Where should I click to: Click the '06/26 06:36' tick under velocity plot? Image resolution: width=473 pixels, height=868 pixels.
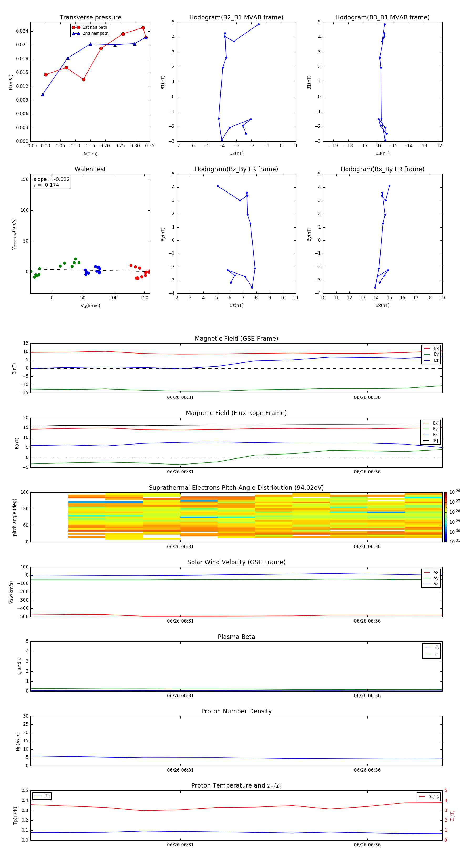pyautogui.click(x=367, y=621)
